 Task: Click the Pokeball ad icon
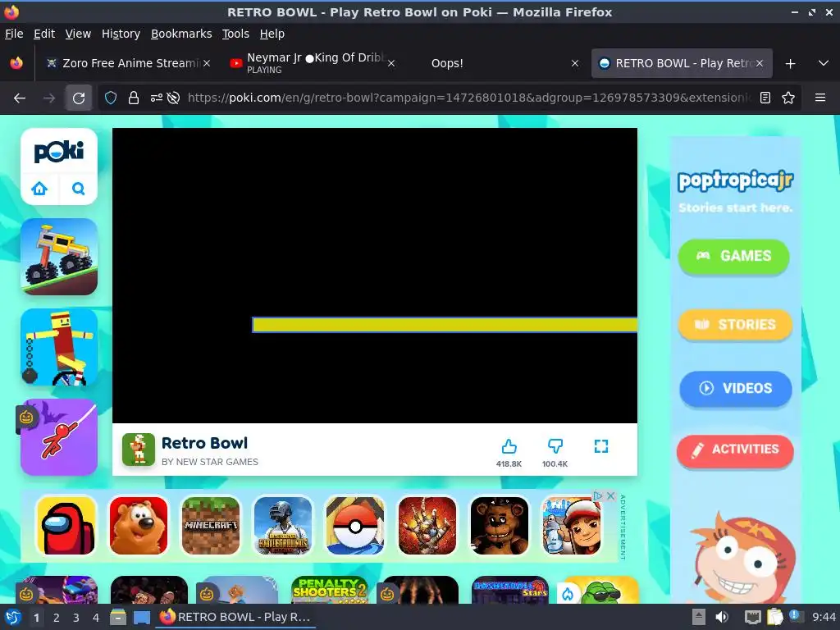355,526
